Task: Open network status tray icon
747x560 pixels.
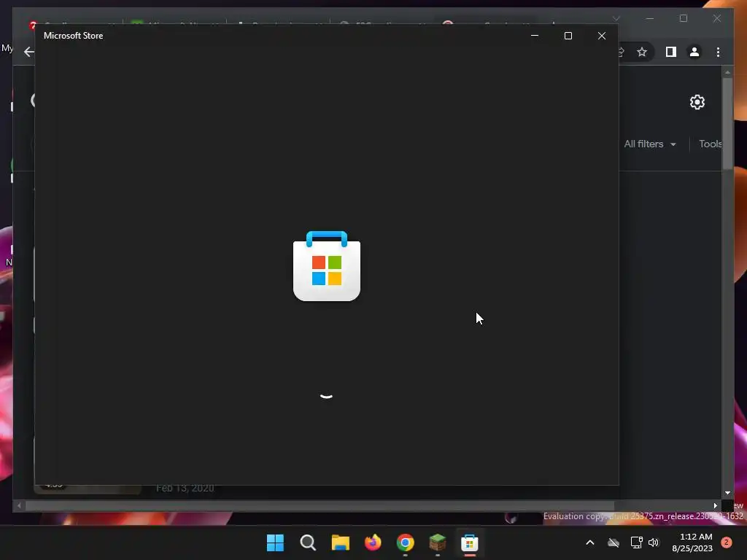Action: [x=636, y=542]
